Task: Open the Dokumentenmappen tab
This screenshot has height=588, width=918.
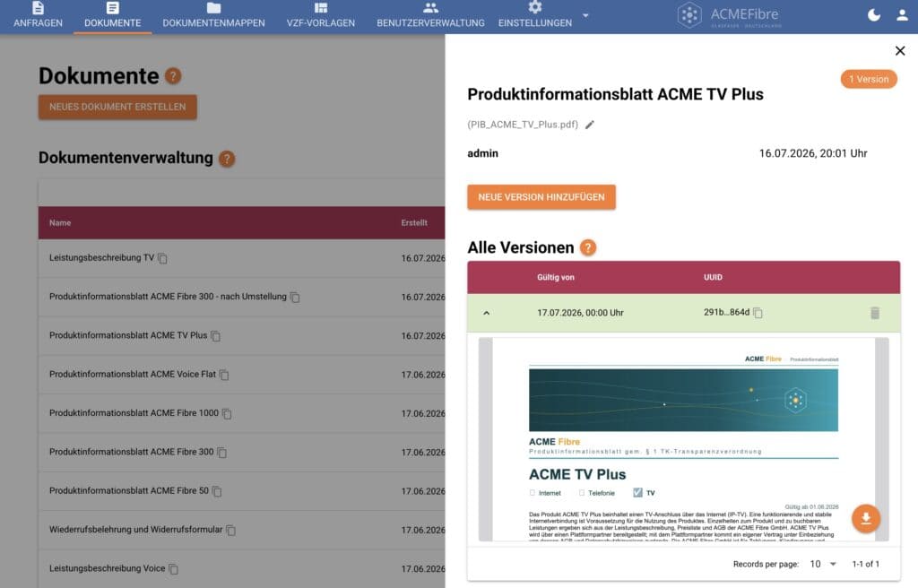Action: (213, 16)
